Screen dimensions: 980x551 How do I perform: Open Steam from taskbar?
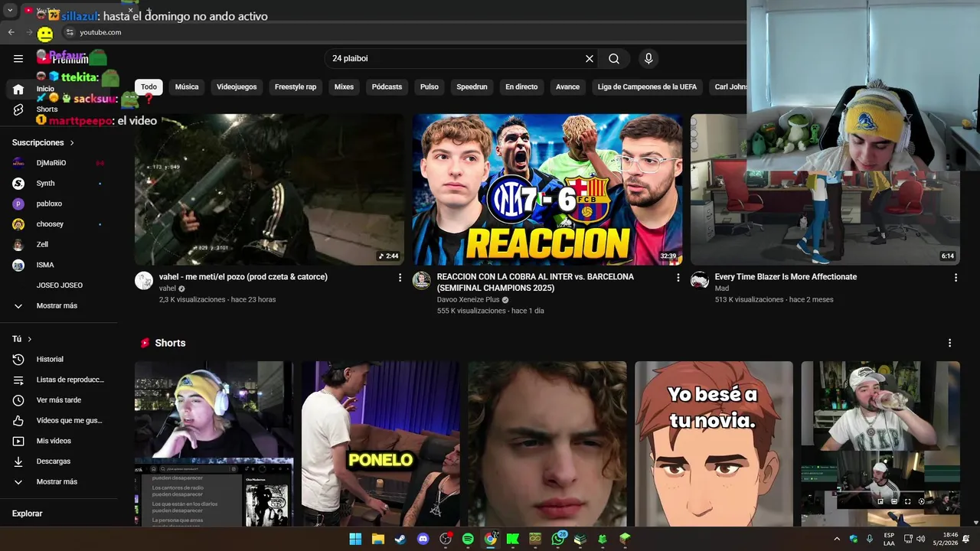(x=400, y=539)
